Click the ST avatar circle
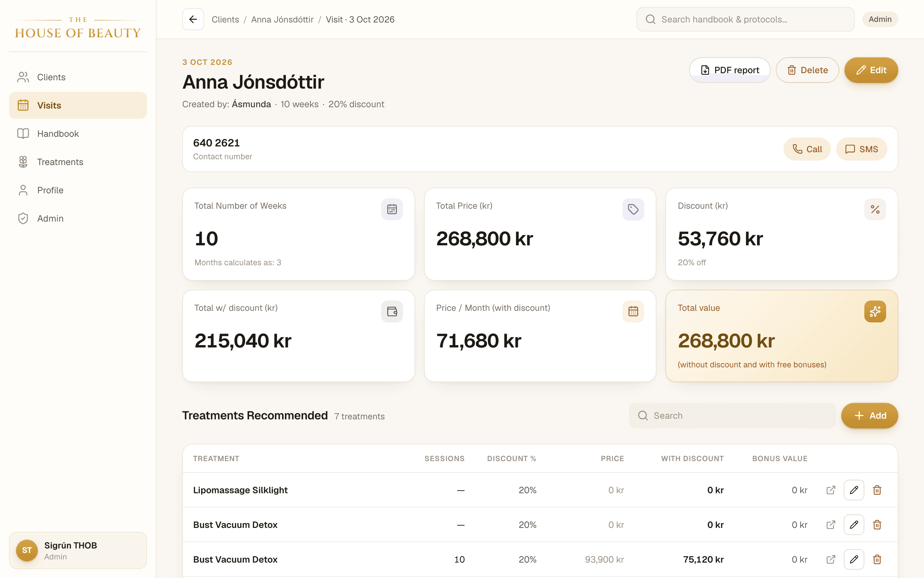 coord(27,550)
